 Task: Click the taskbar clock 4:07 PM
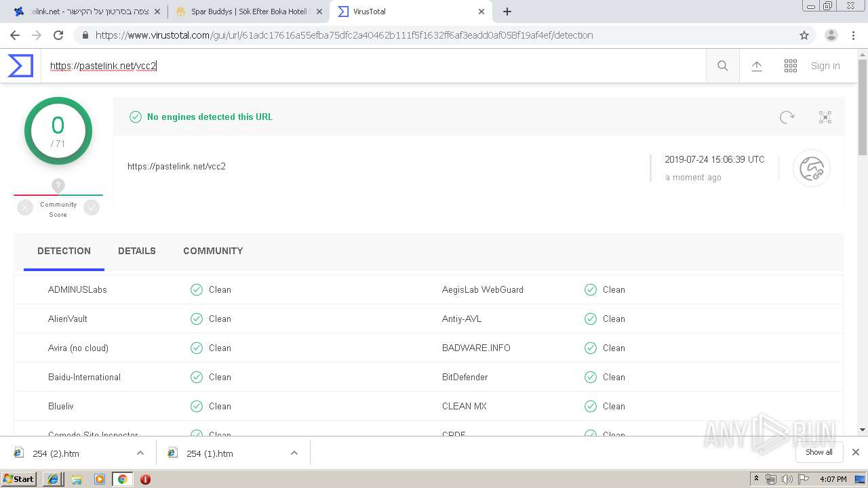[833, 479]
